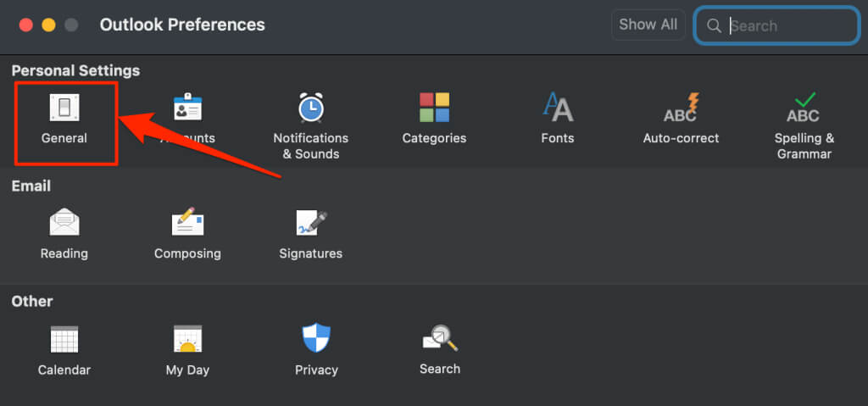
Task: Open the Search preferences icon
Action: click(x=440, y=338)
